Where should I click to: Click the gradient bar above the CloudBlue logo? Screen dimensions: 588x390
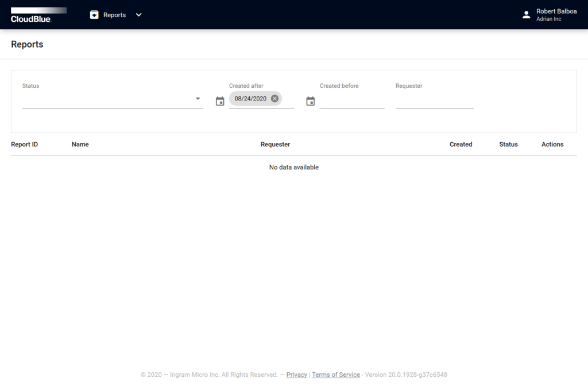38,9
